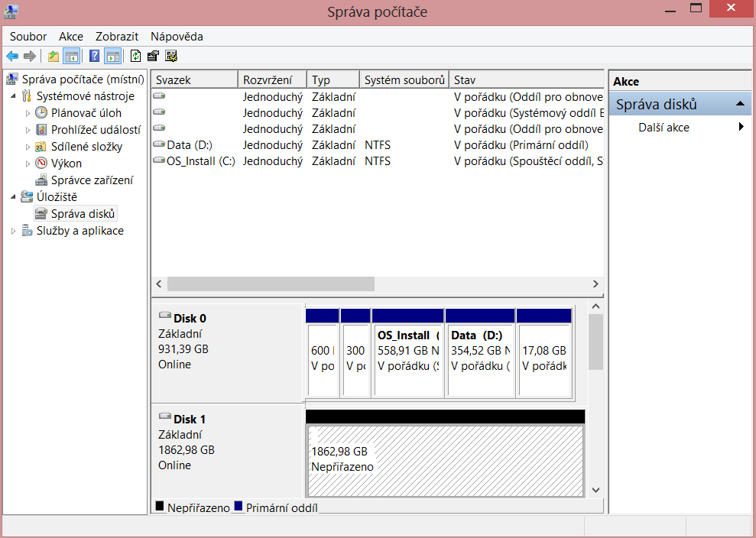Click Další akce in the Actions pane

point(664,128)
